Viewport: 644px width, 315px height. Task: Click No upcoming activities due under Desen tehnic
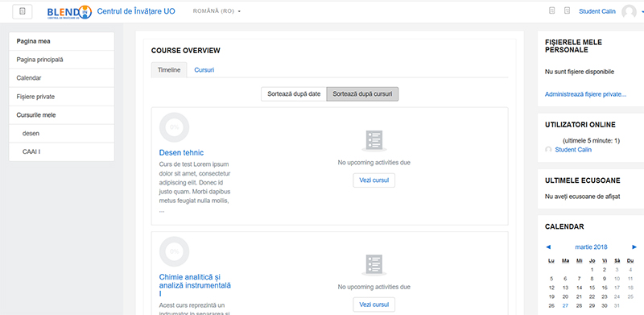374,163
